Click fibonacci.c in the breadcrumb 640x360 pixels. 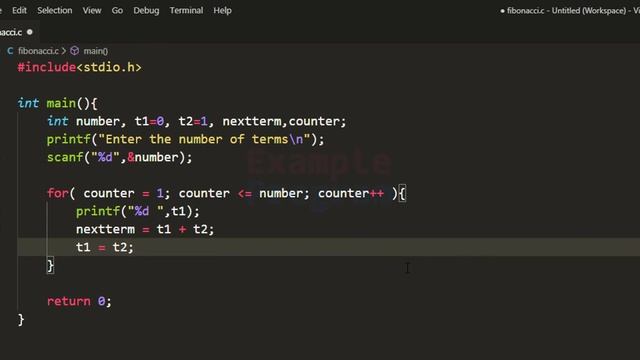(38, 51)
